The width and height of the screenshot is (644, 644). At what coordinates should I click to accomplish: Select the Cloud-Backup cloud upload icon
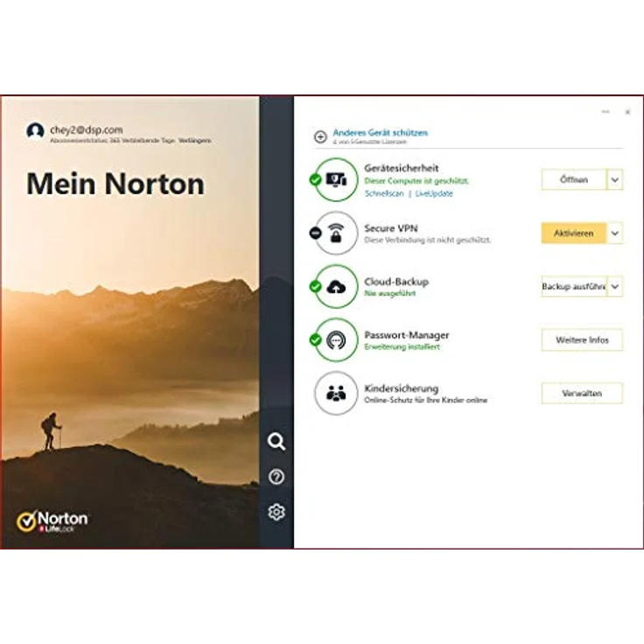point(336,286)
